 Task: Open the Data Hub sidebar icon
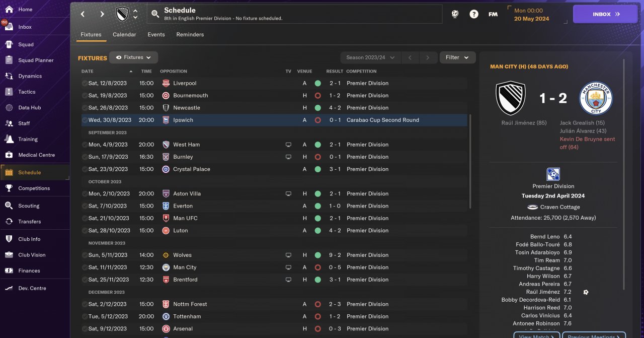coord(9,108)
